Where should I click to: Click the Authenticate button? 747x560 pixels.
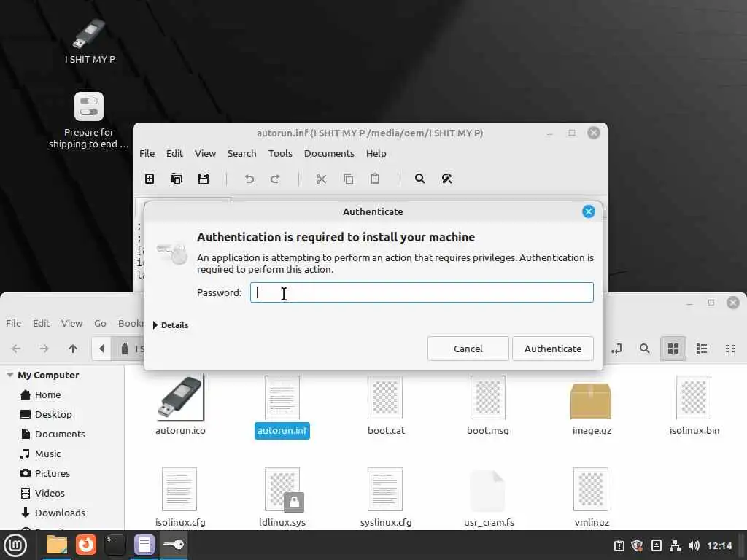[x=553, y=349]
